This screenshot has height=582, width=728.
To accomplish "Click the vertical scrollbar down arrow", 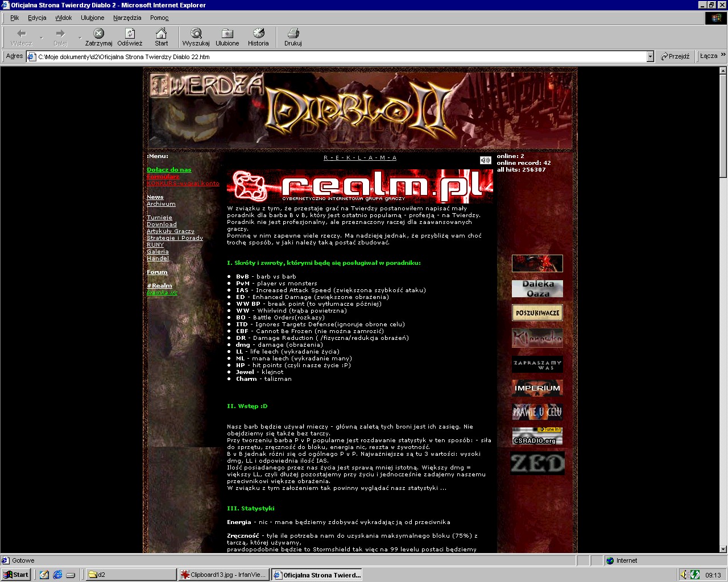I will point(723,549).
